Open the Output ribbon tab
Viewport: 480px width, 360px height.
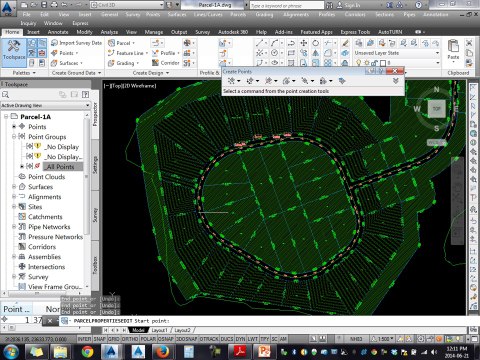(179, 32)
